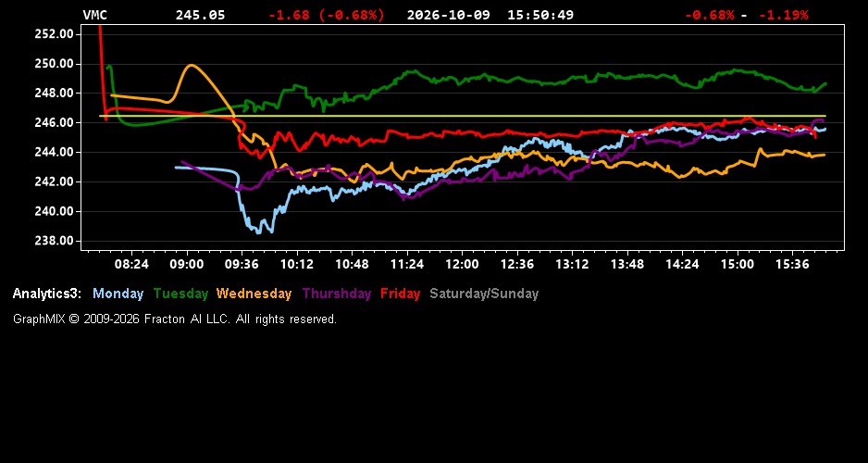Select the Friday legend label

click(401, 294)
